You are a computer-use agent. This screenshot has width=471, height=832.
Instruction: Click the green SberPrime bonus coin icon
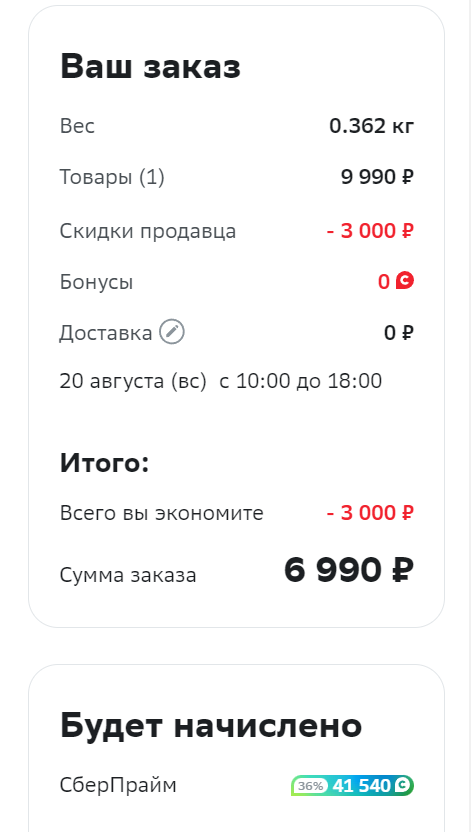(x=403, y=785)
